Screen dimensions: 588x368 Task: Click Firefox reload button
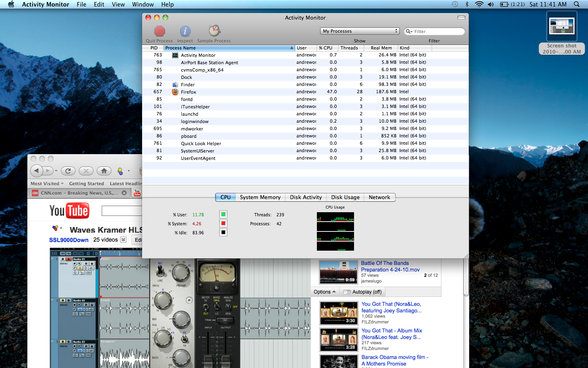68,171
